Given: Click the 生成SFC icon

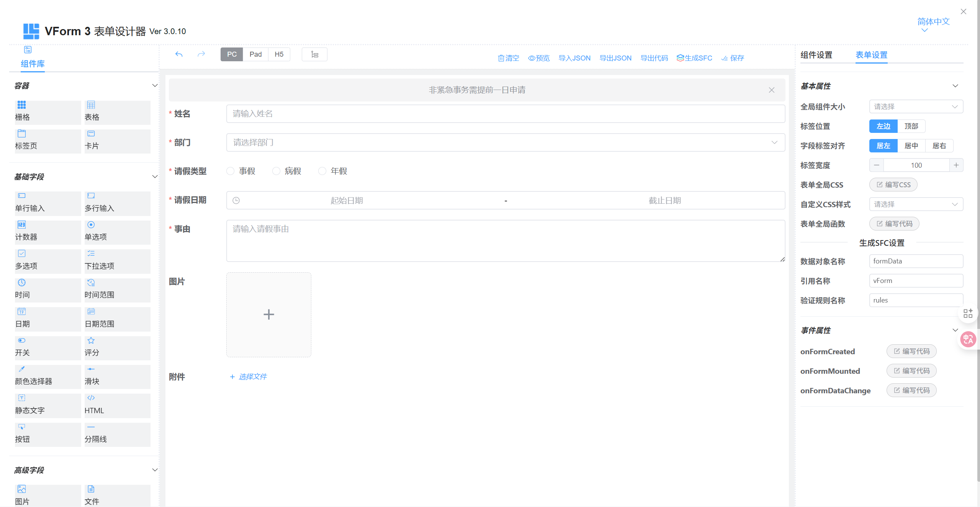Looking at the screenshot, I should (x=680, y=58).
